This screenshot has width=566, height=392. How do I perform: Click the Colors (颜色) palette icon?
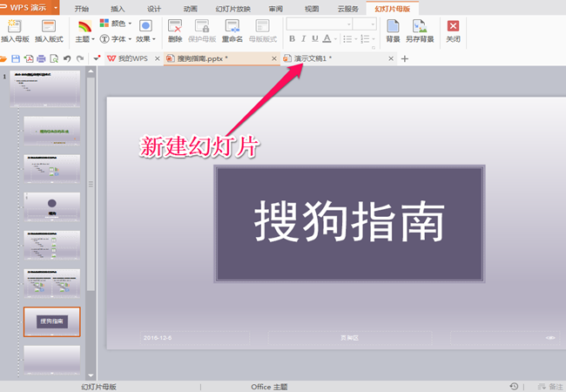coord(104,24)
